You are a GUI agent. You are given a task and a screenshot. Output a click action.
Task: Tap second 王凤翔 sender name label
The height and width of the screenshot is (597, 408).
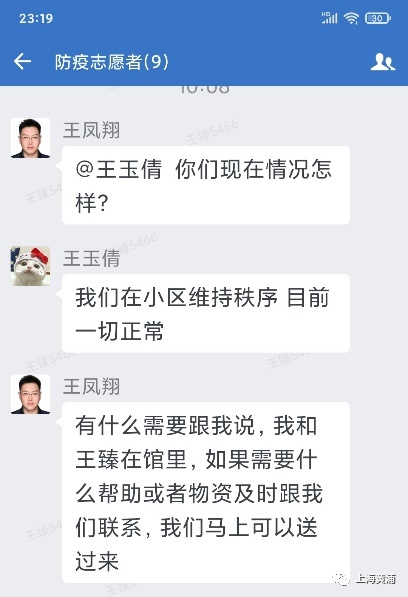(x=92, y=386)
